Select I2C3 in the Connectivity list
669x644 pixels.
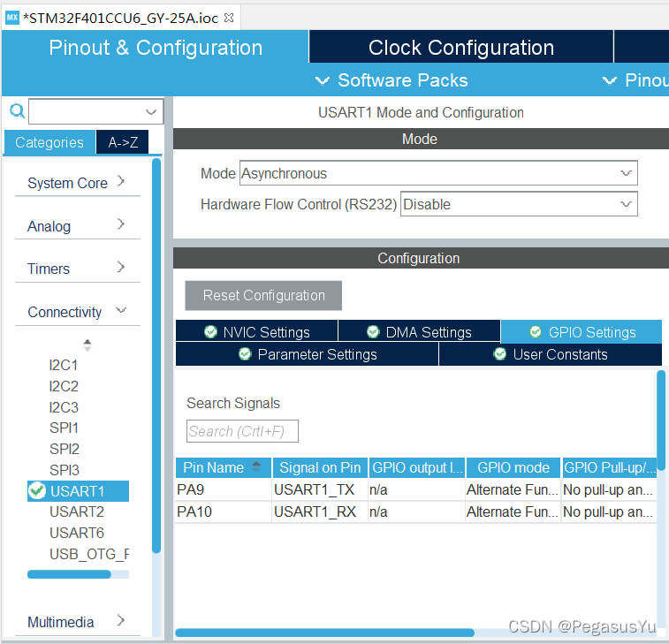64,407
